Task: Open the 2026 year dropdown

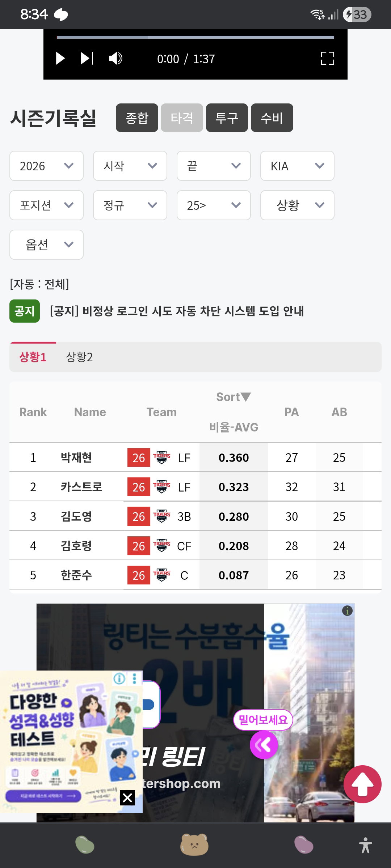Action: (x=46, y=166)
